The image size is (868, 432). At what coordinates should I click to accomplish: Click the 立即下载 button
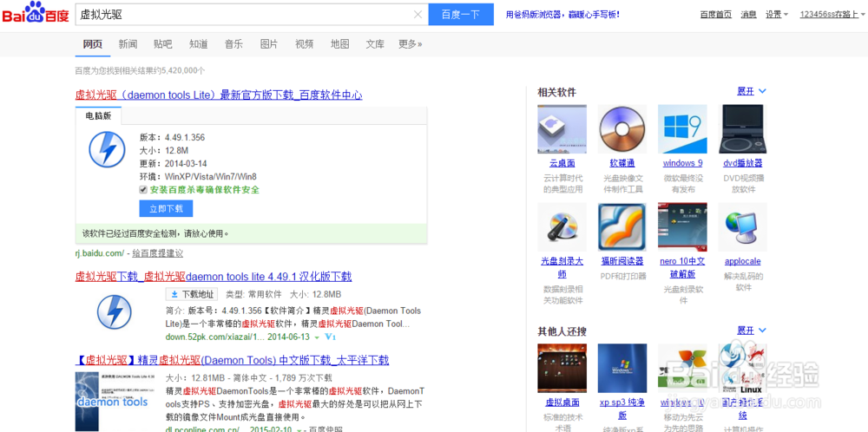[166, 208]
